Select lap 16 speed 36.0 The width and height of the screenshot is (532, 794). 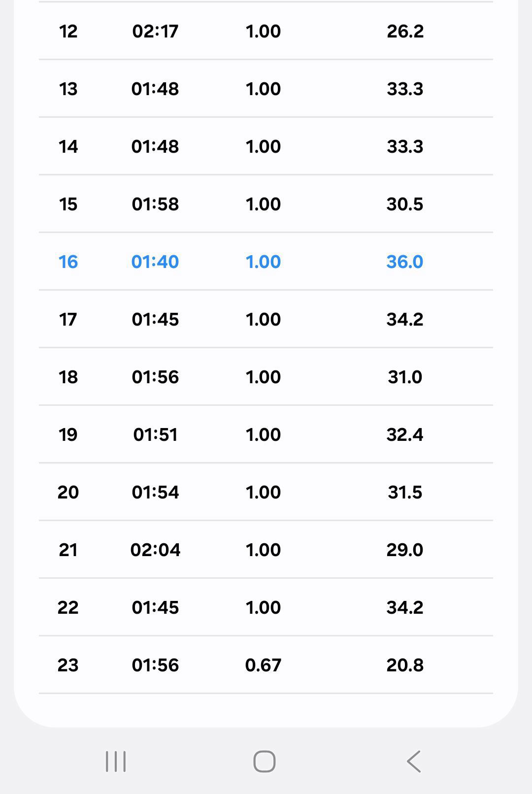point(405,262)
